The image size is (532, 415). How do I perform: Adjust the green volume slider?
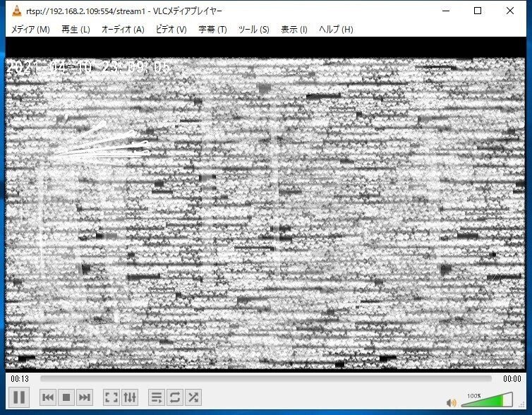pyautogui.click(x=488, y=400)
